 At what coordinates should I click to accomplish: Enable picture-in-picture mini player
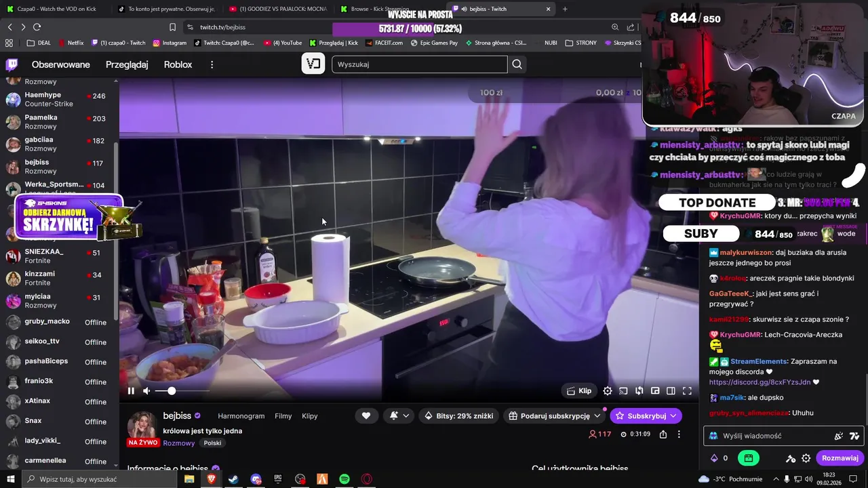(655, 390)
